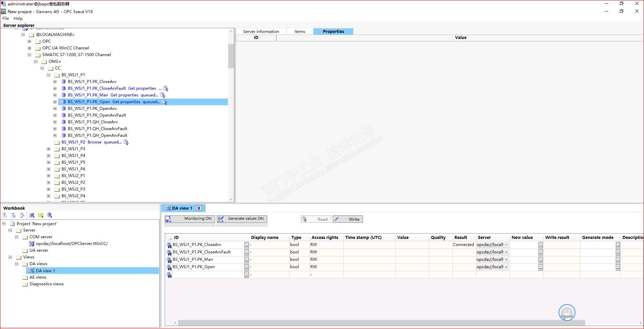Click the queued clock icon on the PK_Man row
Screen dimensions: 644x329
(163, 95)
